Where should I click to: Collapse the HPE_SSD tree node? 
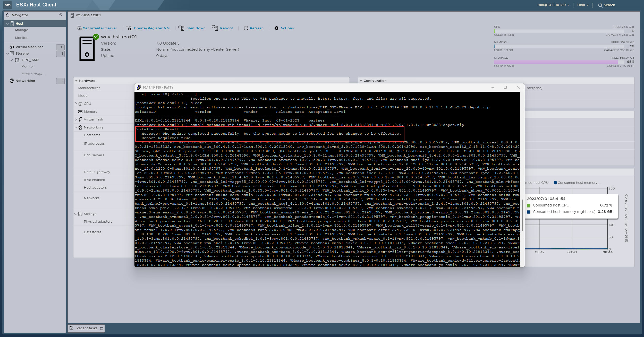[11, 60]
